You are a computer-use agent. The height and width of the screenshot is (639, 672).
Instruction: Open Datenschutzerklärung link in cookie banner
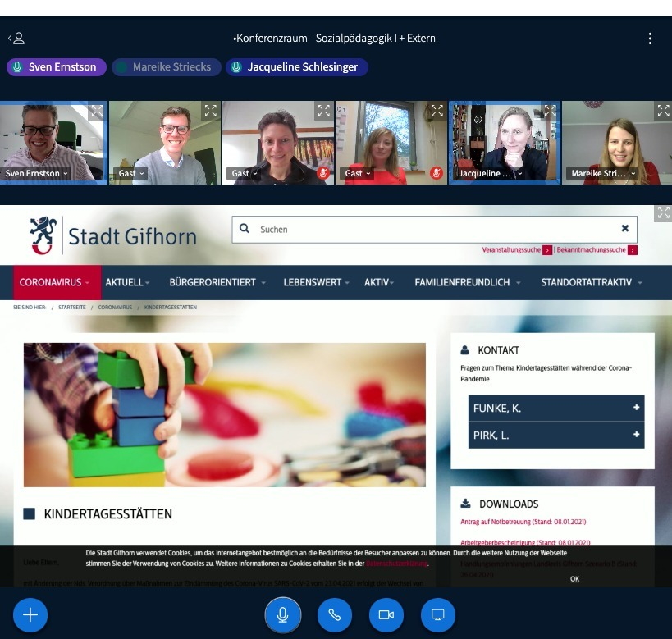point(396,564)
